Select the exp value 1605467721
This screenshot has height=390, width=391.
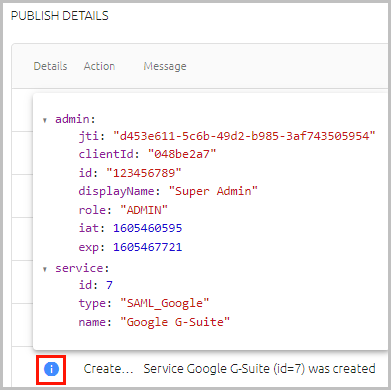click(x=147, y=247)
